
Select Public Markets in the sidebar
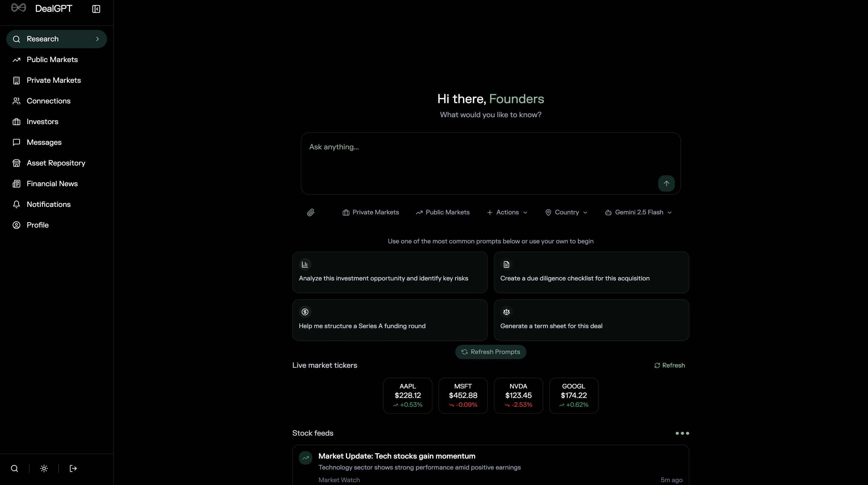[x=52, y=59]
